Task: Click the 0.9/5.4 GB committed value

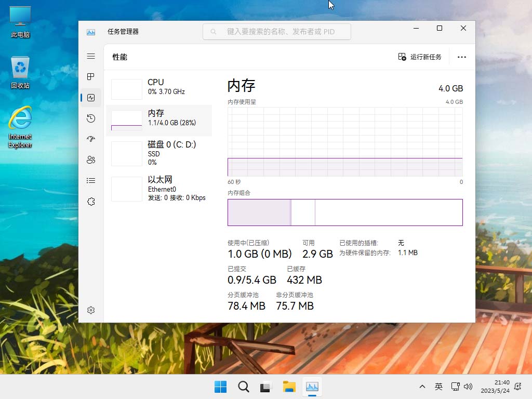Action: click(252, 280)
